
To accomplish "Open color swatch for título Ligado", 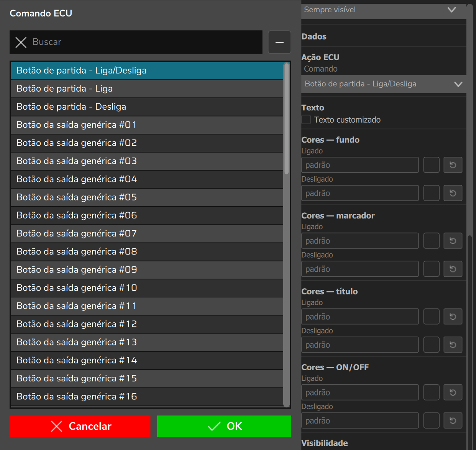I will [x=431, y=317].
